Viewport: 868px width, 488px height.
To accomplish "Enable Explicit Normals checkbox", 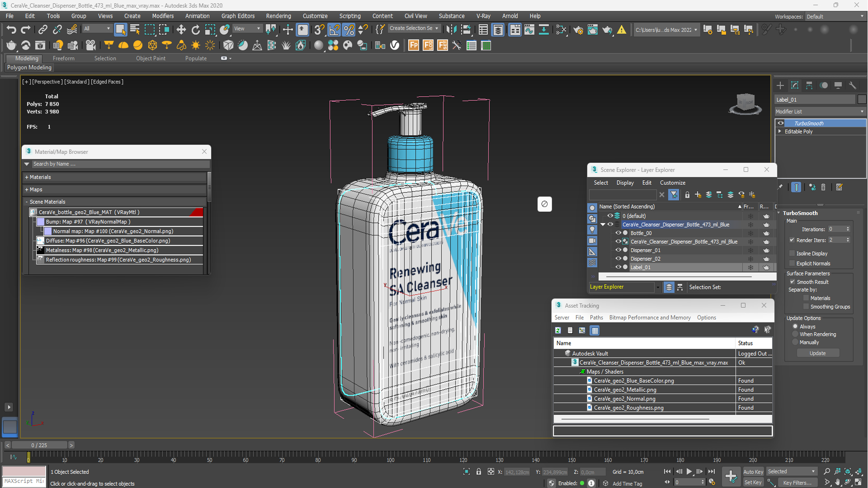I will tap(792, 263).
